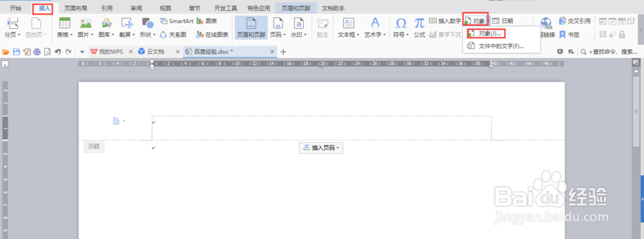Viewport: 644px width, 239px height.
Task: Click the Undo arrow icon
Action: (58, 52)
